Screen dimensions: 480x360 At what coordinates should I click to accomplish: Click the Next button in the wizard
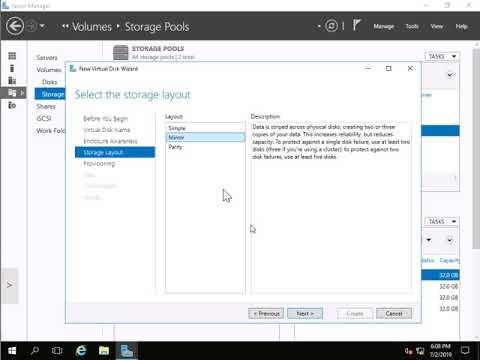point(305,314)
